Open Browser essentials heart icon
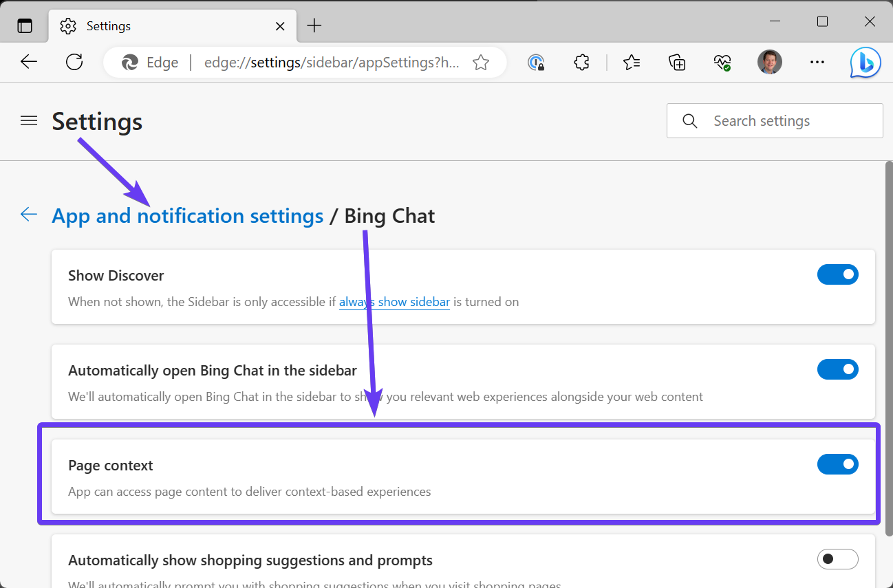 click(722, 62)
